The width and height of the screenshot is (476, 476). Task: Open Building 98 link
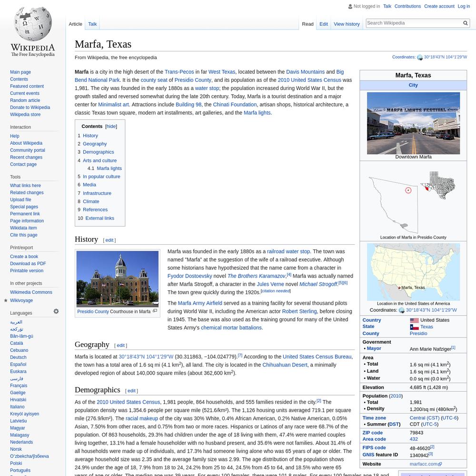coord(188,105)
